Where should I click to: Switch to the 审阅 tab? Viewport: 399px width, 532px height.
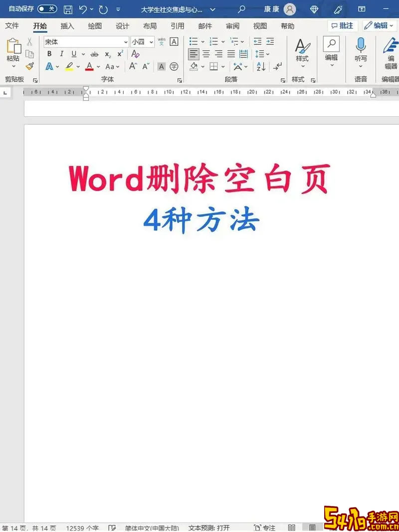click(232, 26)
